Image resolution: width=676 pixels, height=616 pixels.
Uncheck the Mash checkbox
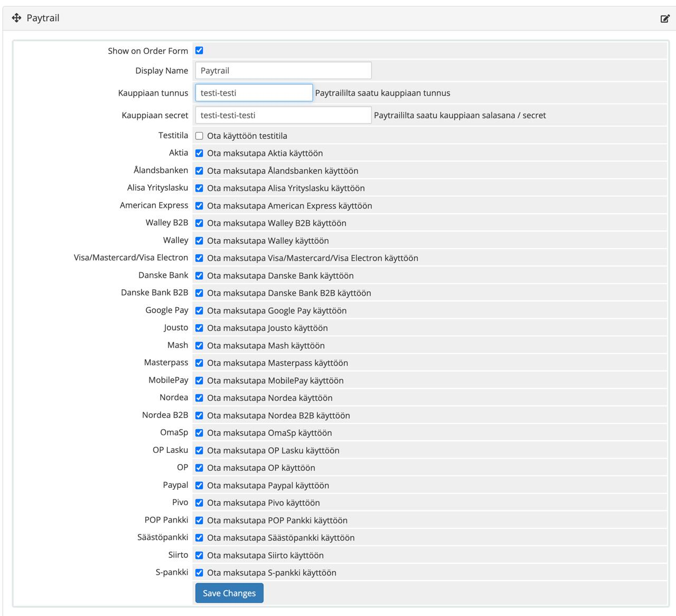tap(199, 345)
